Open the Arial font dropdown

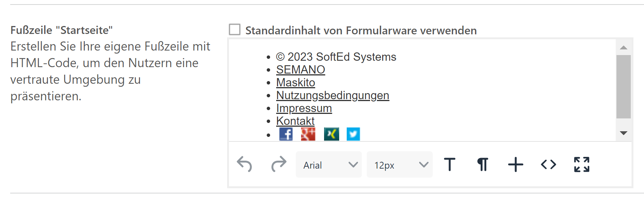pyautogui.click(x=329, y=164)
